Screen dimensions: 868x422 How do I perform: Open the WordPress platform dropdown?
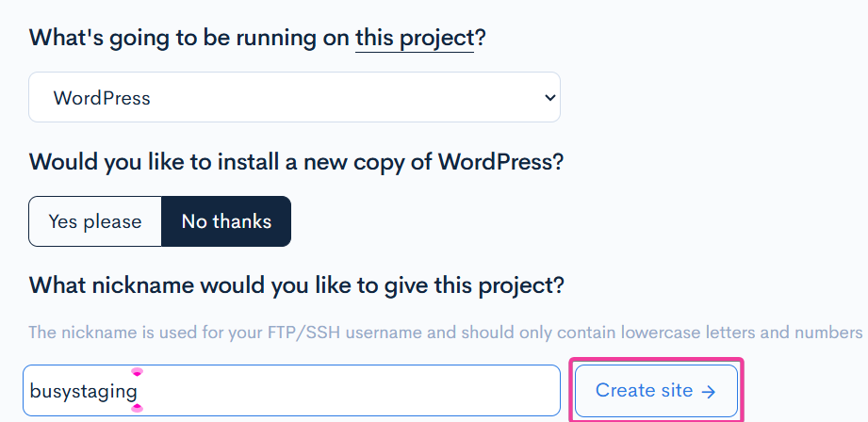tap(294, 98)
